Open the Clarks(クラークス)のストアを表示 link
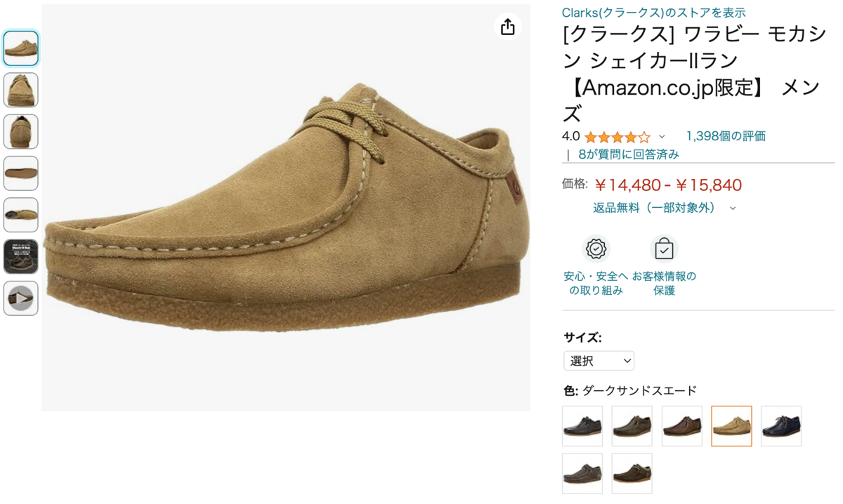The width and height of the screenshot is (843, 504). pyautogui.click(x=654, y=12)
